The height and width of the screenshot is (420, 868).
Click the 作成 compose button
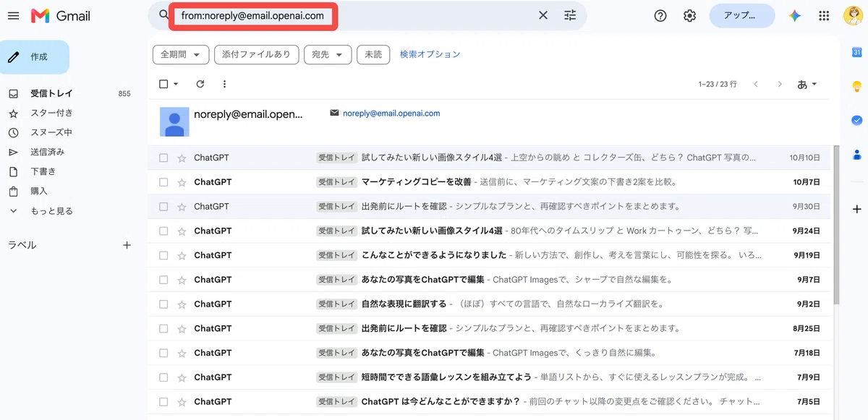click(x=35, y=57)
